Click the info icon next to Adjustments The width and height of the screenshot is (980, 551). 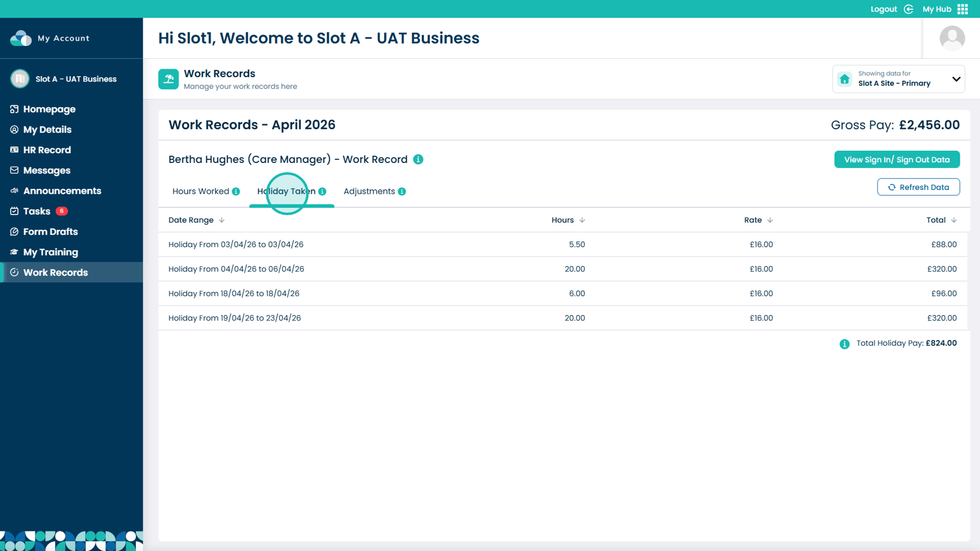point(402,192)
